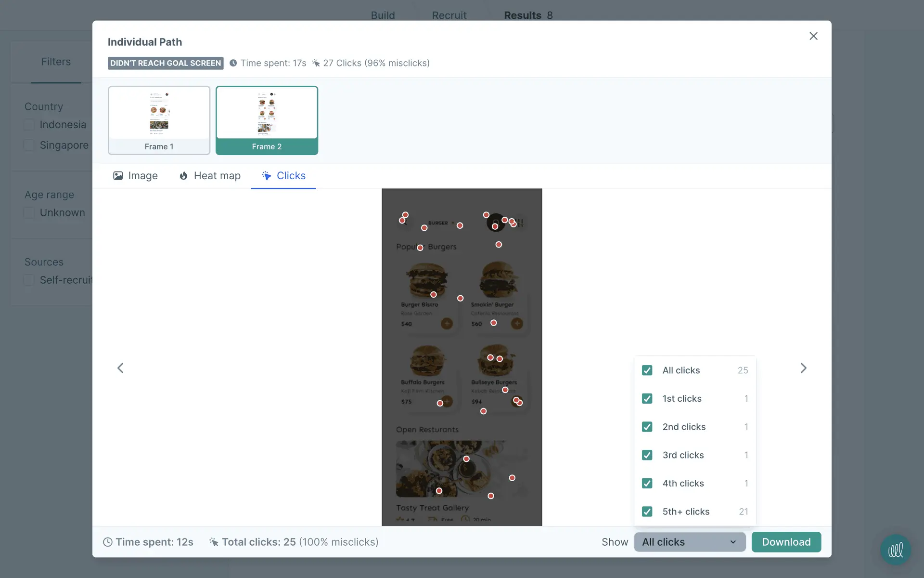Toggle the 2nd clicks checkbox
924x578 pixels.
coord(647,427)
